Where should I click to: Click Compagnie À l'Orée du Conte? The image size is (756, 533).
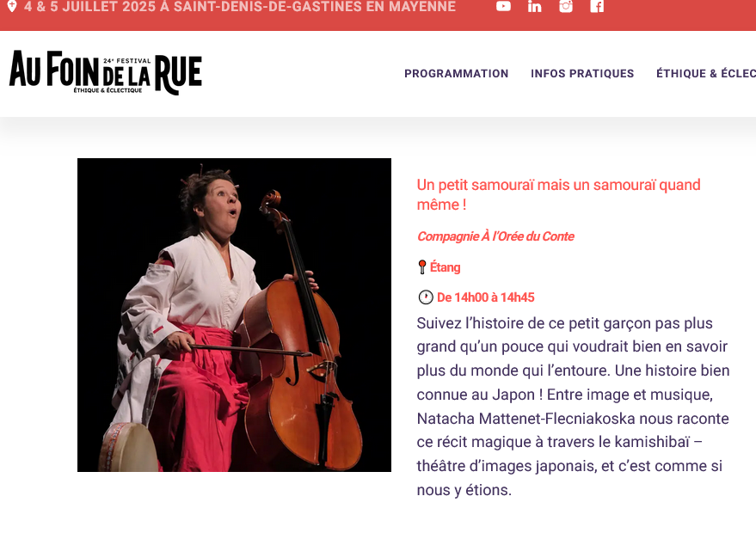(495, 236)
